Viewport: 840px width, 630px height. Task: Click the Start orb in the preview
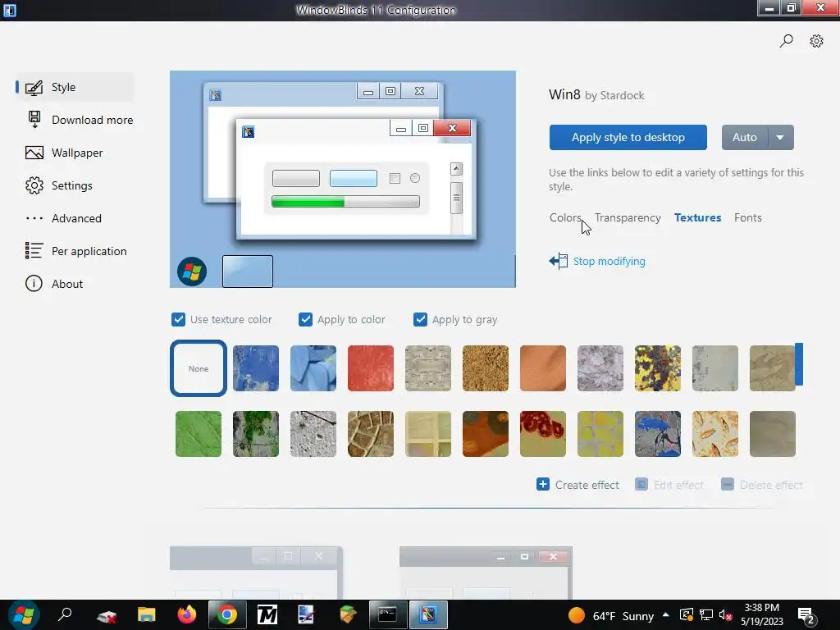[x=192, y=272]
